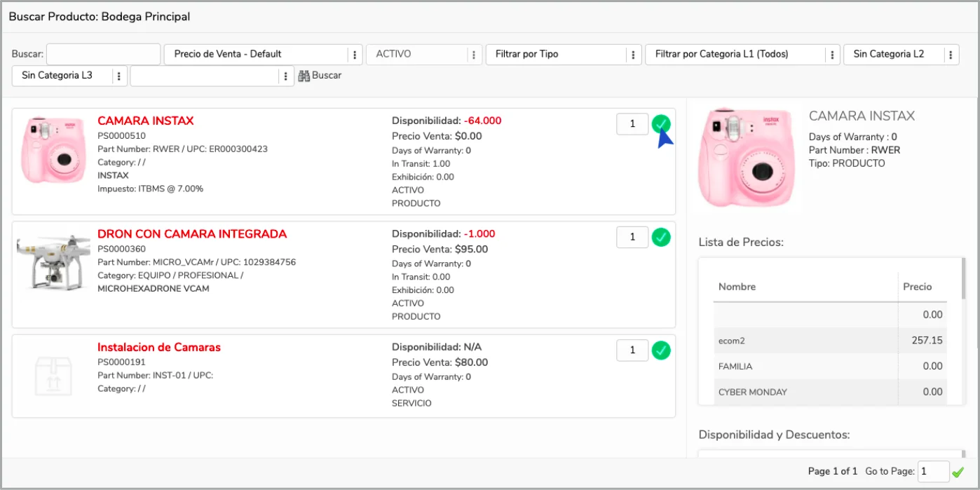Select Instalacion de Camaras green check icon
This screenshot has height=490, width=980.
tap(661, 350)
